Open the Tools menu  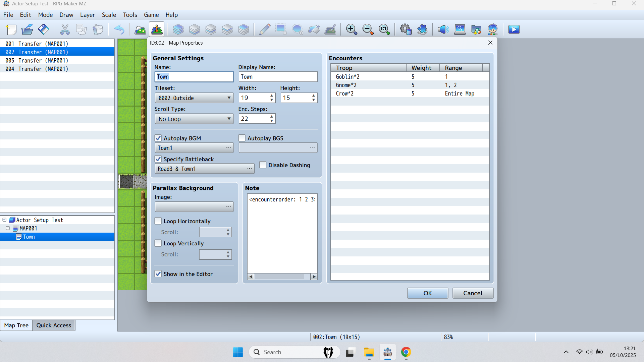pyautogui.click(x=130, y=15)
